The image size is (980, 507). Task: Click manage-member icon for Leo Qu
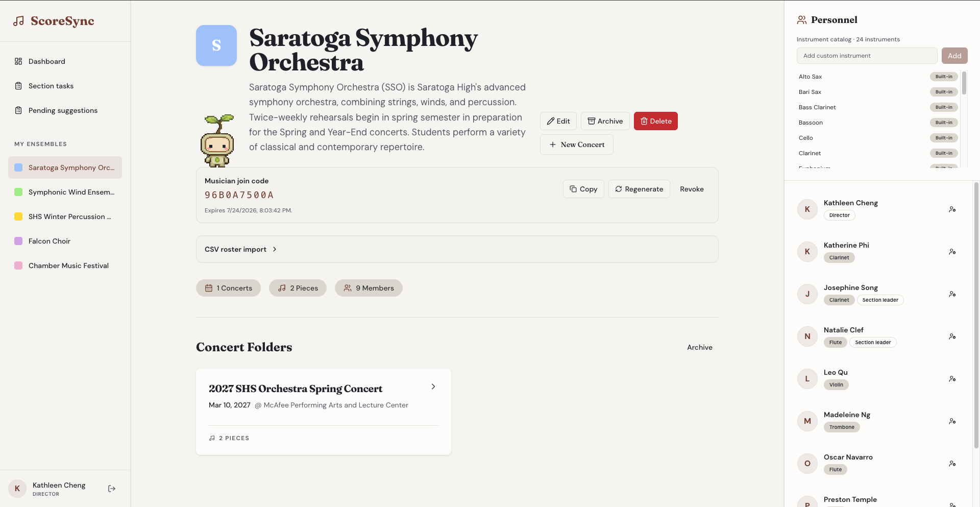pyautogui.click(x=952, y=379)
